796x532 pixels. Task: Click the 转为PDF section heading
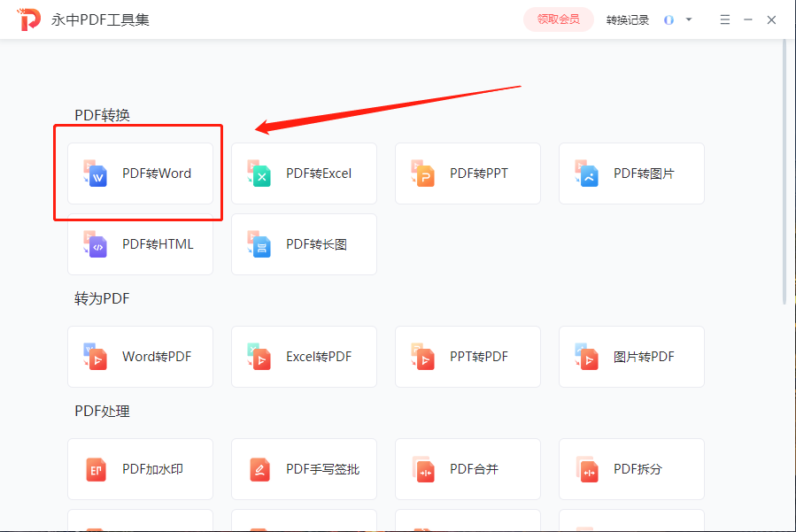click(x=102, y=299)
